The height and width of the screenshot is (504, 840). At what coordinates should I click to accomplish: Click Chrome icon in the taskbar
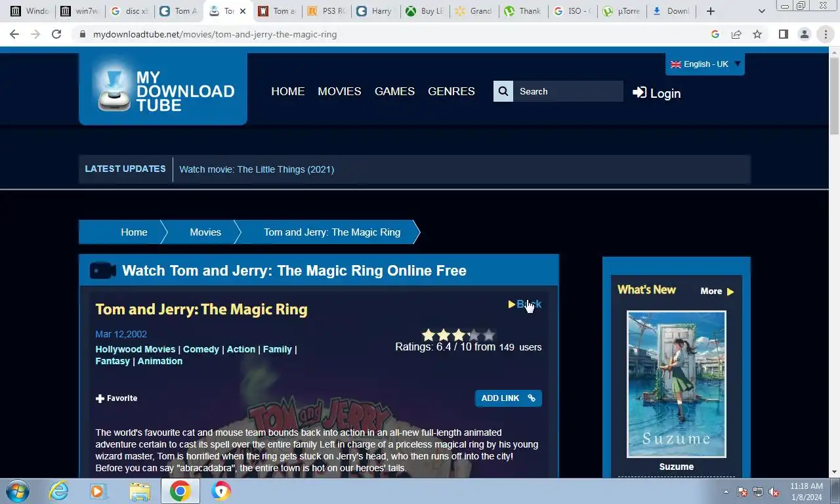pos(180,491)
